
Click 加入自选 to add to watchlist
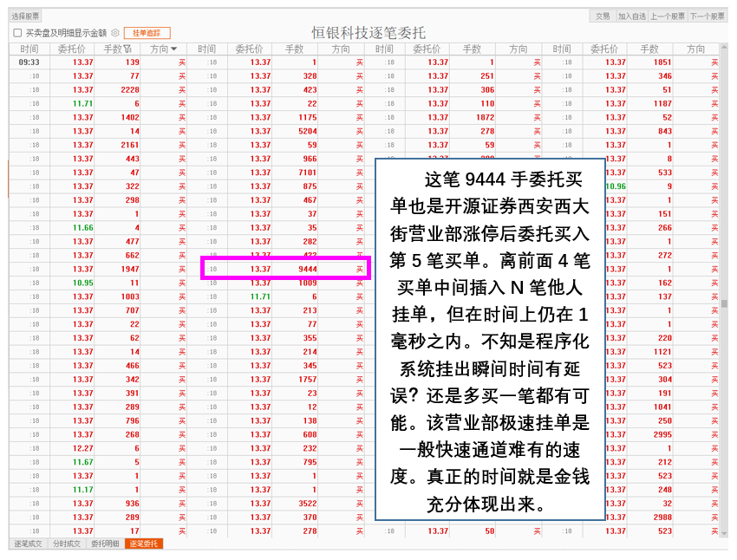tap(631, 16)
